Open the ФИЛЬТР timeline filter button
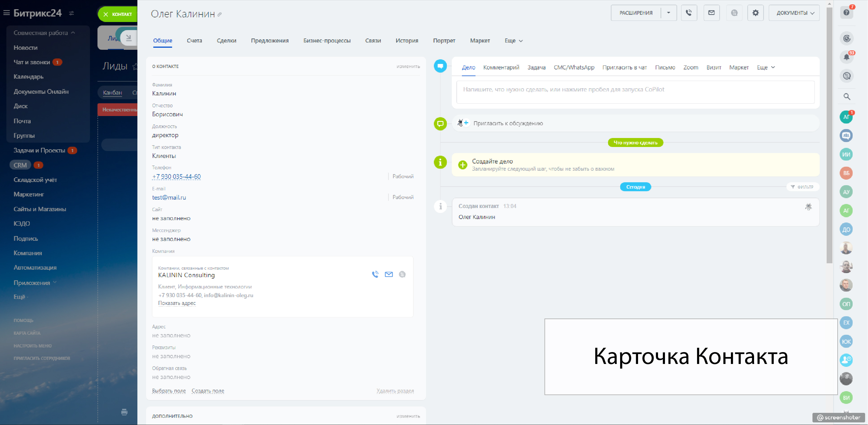The width and height of the screenshot is (868, 425). point(802,187)
